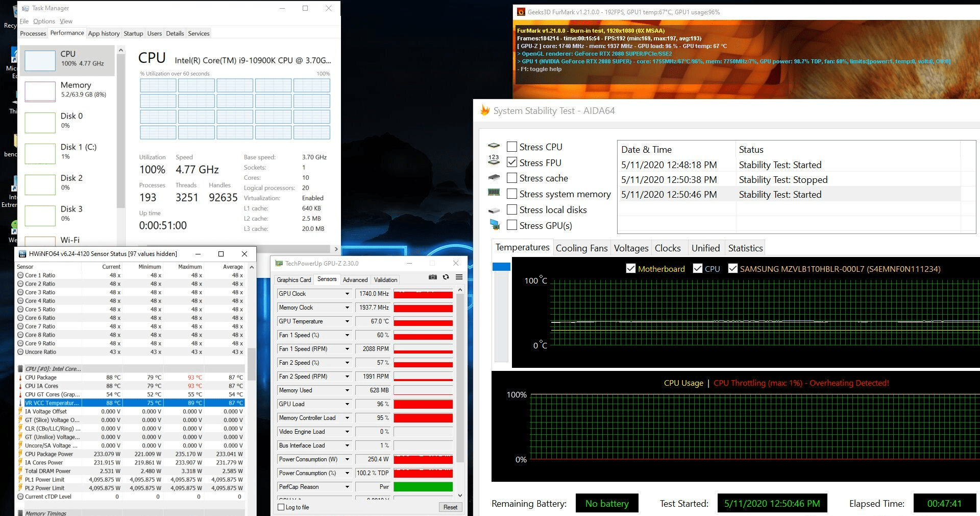Click the Task Manager title bar icon
The height and width of the screenshot is (516, 980).
[x=25, y=8]
